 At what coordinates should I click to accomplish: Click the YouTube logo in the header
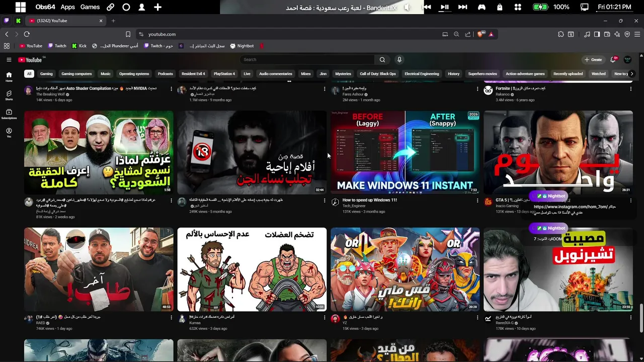[30, 60]
